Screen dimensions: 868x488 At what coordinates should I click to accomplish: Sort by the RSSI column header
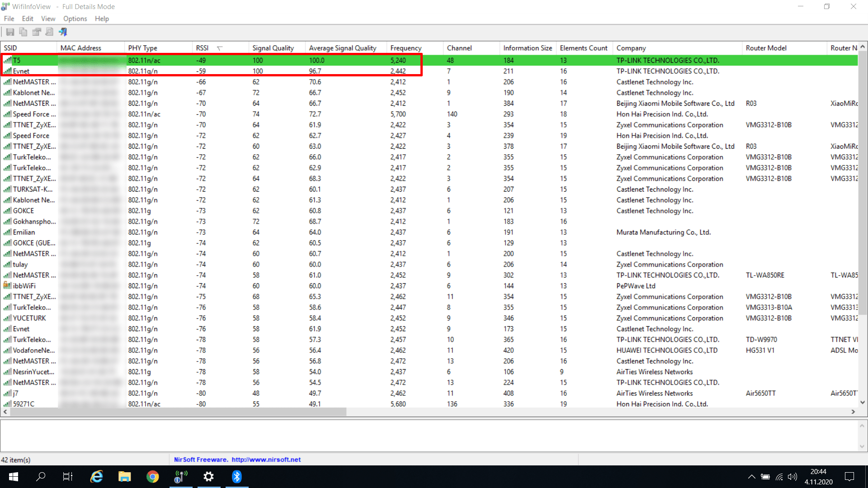pyautogui.click(x=203, y=48)
